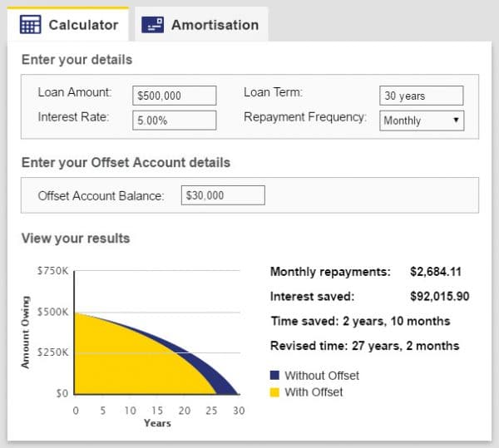Select the $2,684.11 monthly repayment value
This screenshot has width=499, height=448.
click(x=436, y=272)
